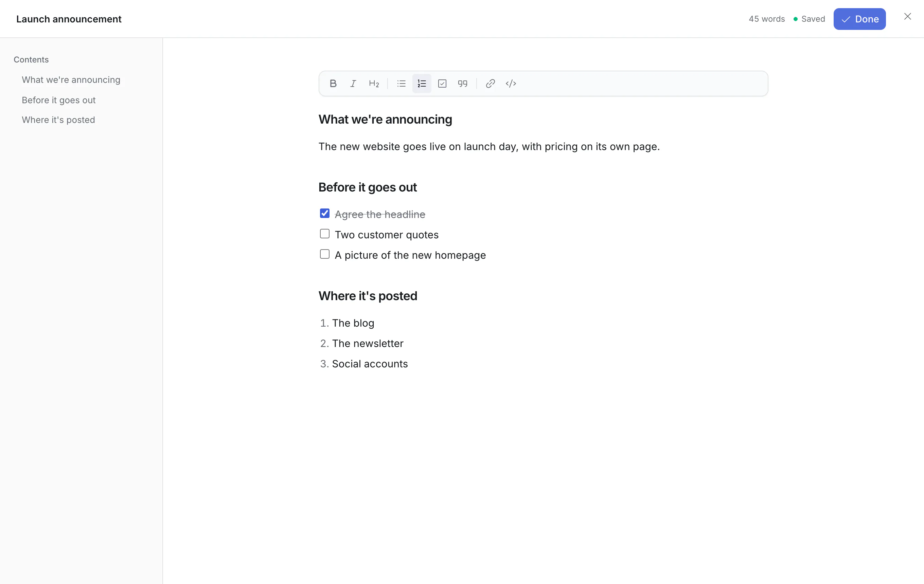This screenshot has width=924, height=584.
Task: Uncheck "Agree the headline" checkbox
Action: pos(325,213)
